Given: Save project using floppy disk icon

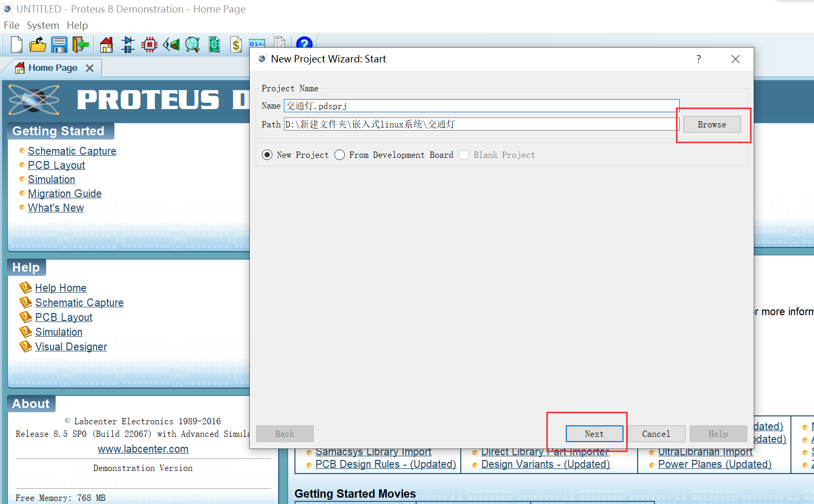Looking at the screenshot, I should (59, 45).
